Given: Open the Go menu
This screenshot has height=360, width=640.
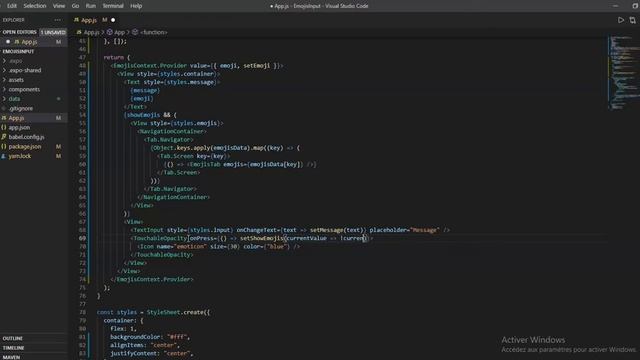Looking at the screenshot, I should 76,6.
